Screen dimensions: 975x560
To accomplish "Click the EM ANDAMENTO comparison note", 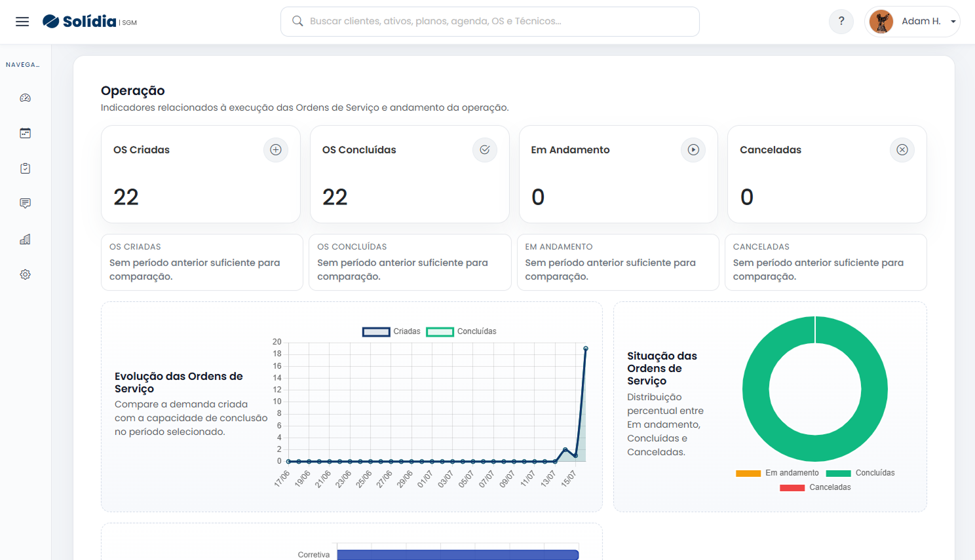I will click(618, 262).
